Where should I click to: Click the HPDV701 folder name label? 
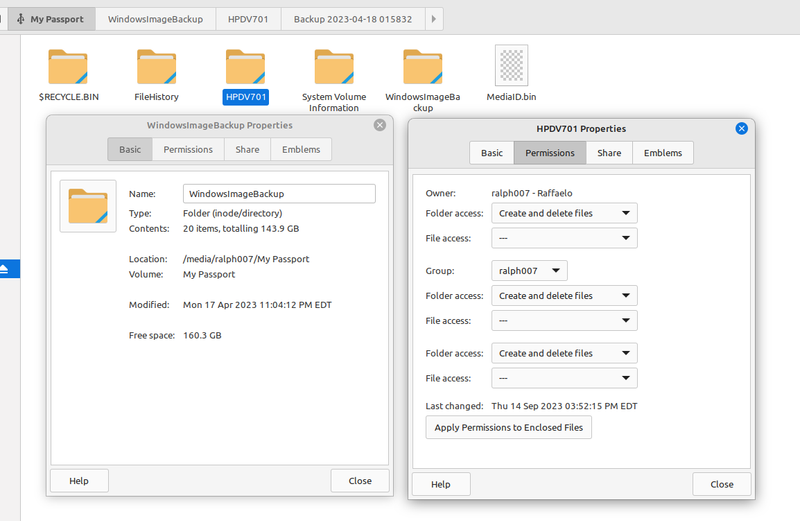pos(246,97)
